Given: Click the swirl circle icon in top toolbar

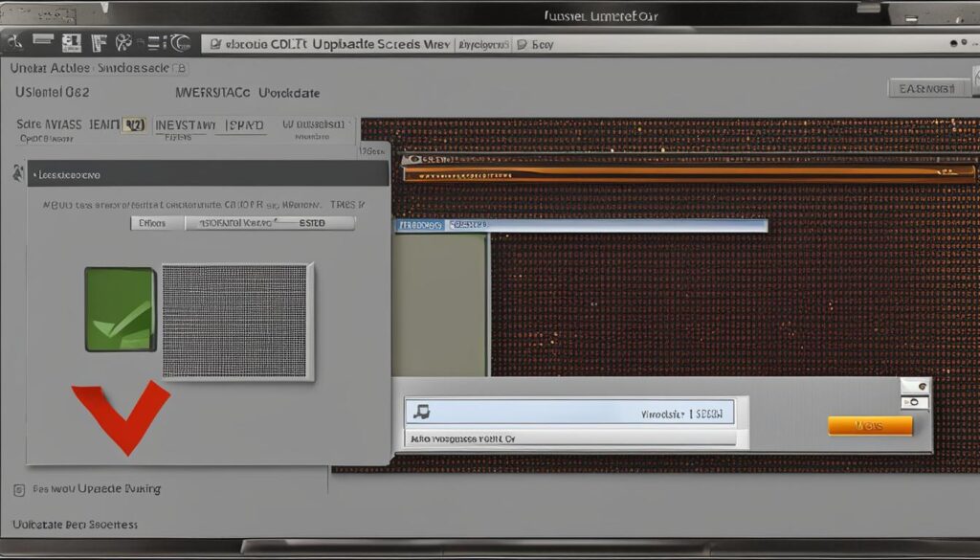Looking at the screenshot, I should pyautogui.click(x=181, y=43).
